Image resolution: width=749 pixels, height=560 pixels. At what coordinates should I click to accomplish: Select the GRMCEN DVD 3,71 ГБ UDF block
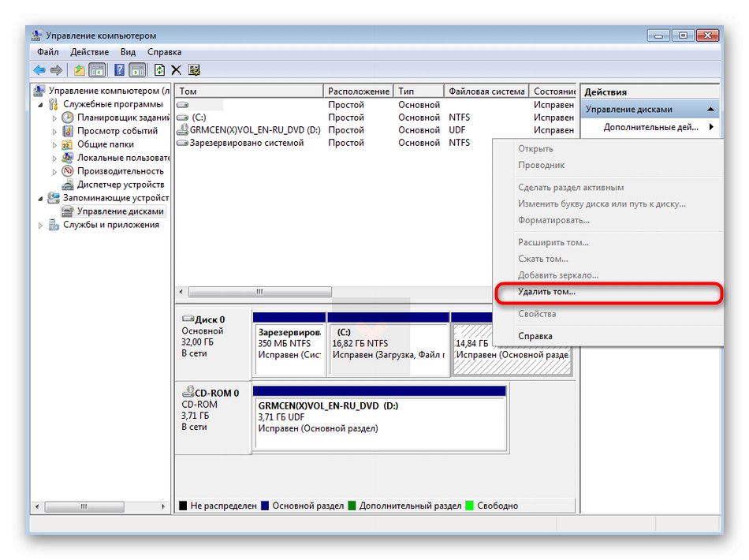[x=379, y=417]
